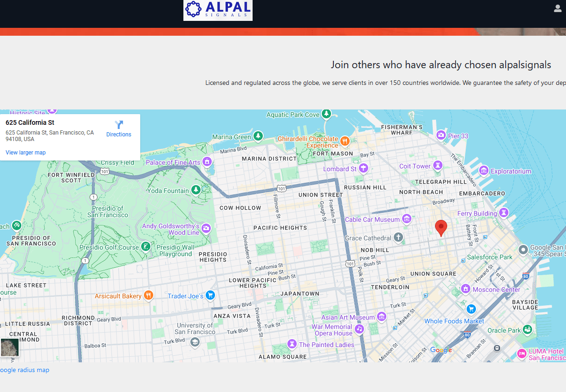Open the Palace of Fine Arts marker
Viewport: 566px width, 392px height.
point(208,162)
